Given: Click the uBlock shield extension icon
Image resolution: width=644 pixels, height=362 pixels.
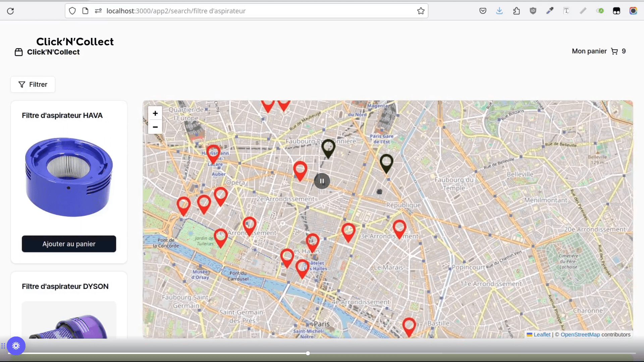Looking at the screenshot, I should coord(533,11).
